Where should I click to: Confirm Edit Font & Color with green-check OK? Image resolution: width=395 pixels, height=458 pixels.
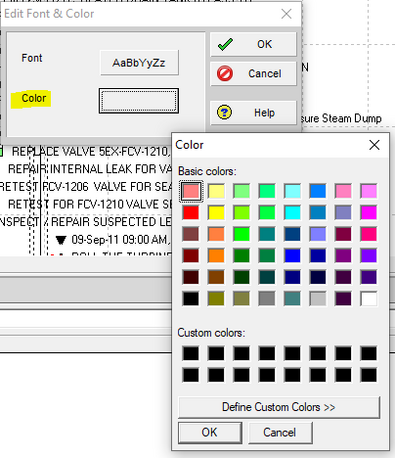point(253,44)
